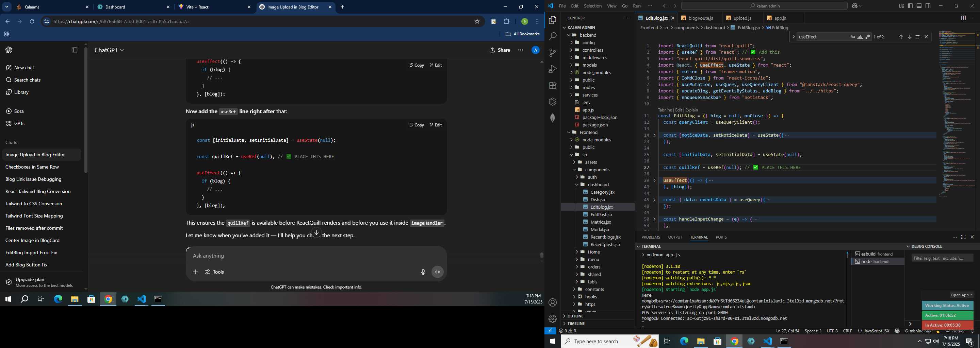
Task: Open Source Control view in VS Code
Action: click(552, 53)
